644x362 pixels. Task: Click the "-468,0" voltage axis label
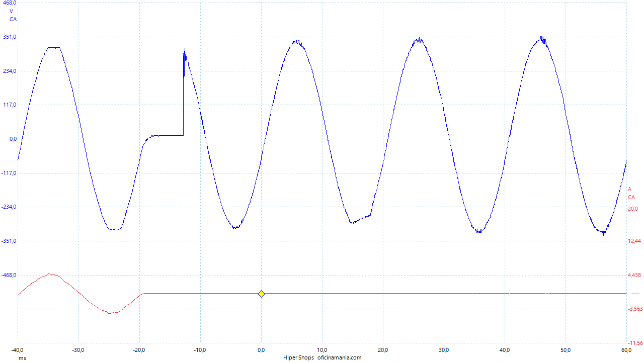10,275
